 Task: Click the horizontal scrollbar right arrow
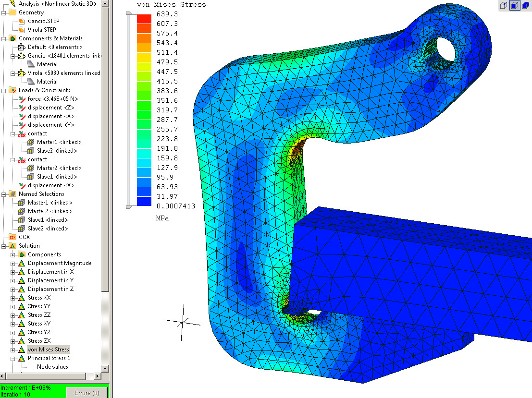pos(98,376)
